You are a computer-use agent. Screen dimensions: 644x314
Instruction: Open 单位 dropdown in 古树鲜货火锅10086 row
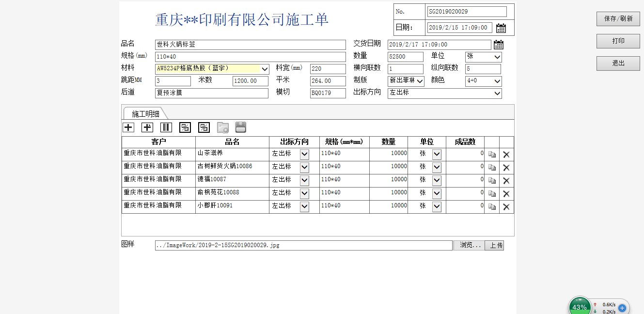pyautogui.click(x=437, y=167)
